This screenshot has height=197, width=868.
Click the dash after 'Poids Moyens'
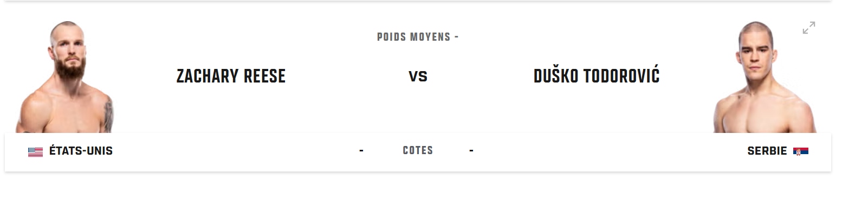pyautogui.click(x=456, y=37)
